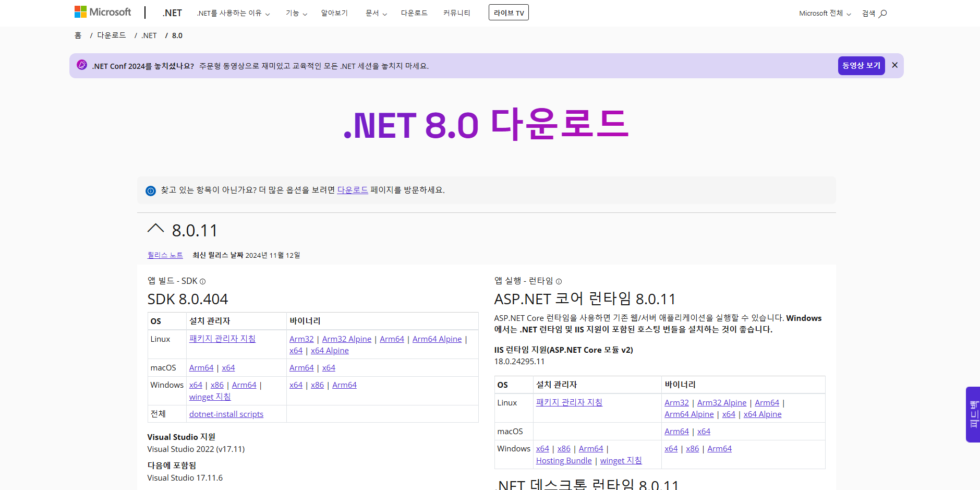Download the Hosting Bundle

[x=564, y=461]
